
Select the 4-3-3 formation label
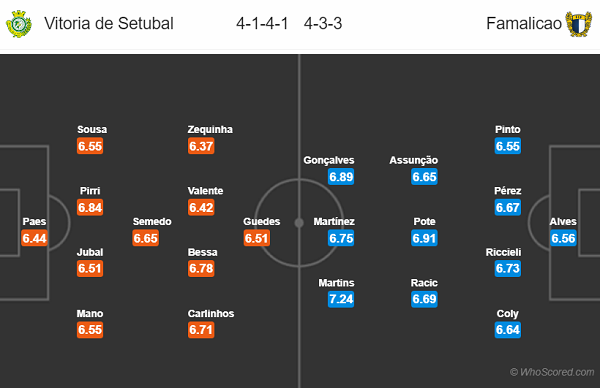[x=323, y=24]
